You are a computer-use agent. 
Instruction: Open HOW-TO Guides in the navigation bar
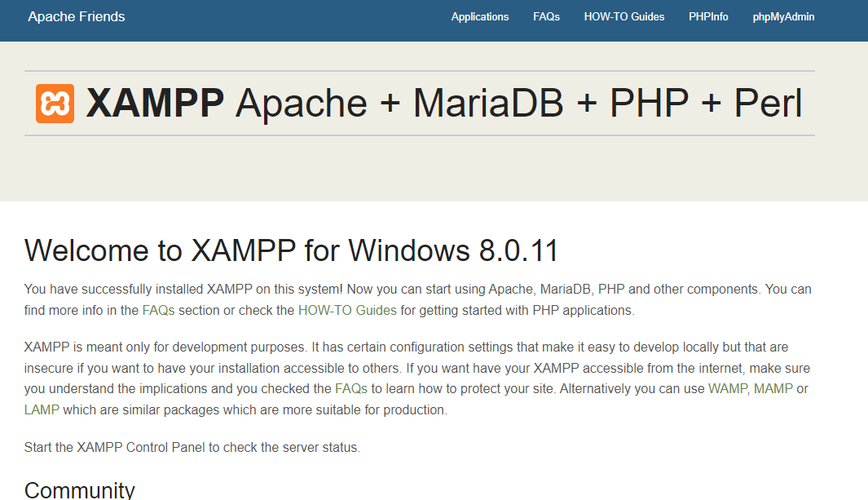[623, 17]
